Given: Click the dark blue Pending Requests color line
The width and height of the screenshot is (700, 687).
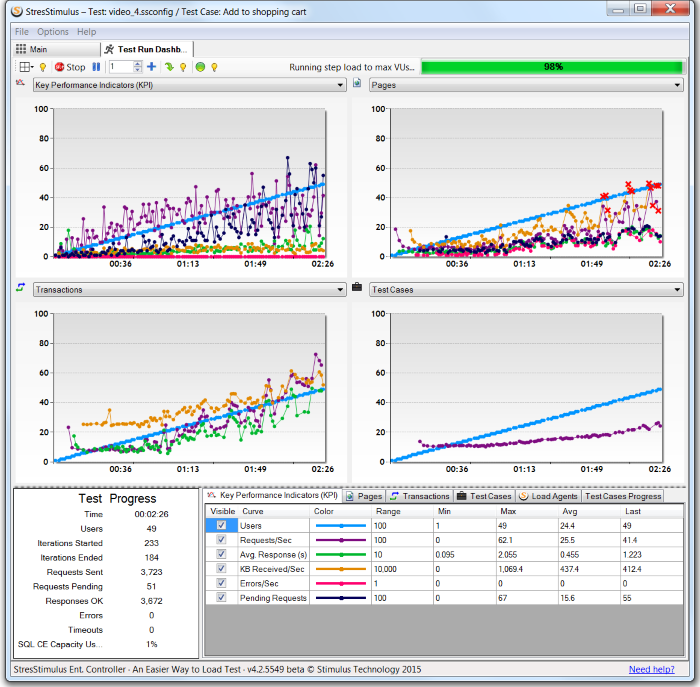Looking at the screenshot, I should pos(341,598).
